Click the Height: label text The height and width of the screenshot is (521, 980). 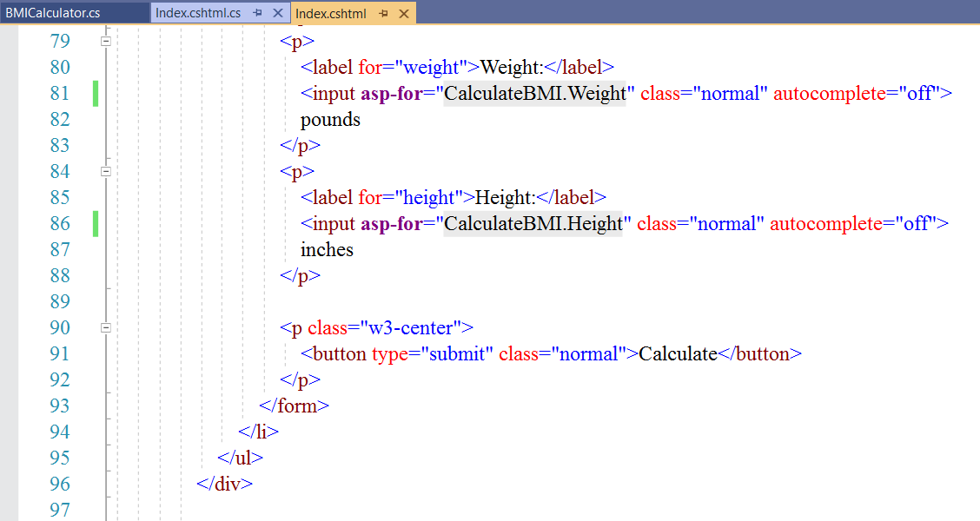tap(506, 197)
